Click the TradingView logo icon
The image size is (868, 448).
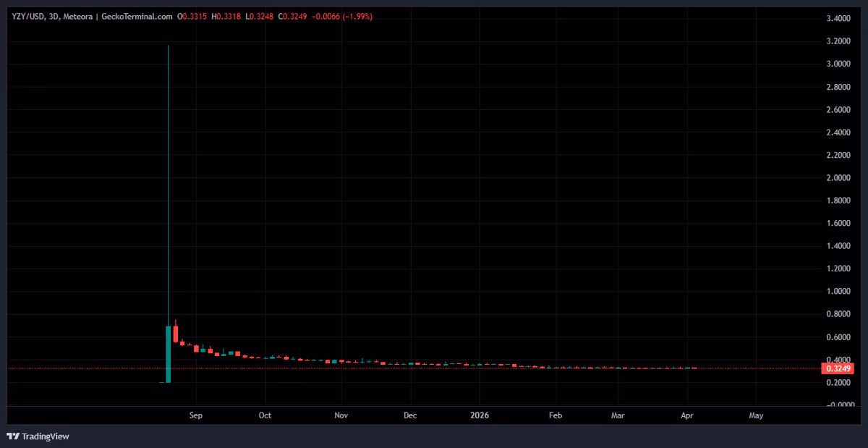pyautogui.click(x=13, y=436)
